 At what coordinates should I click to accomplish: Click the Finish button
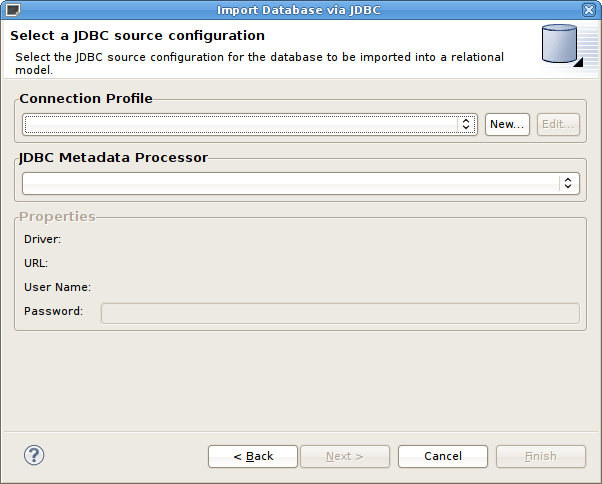click(540, 456)
